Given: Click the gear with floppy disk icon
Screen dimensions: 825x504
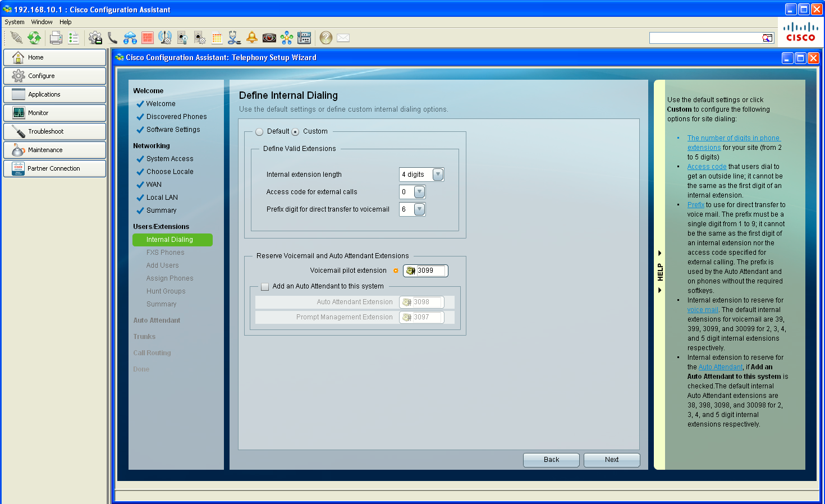Looking at the screenshot, I should point(95,38).
